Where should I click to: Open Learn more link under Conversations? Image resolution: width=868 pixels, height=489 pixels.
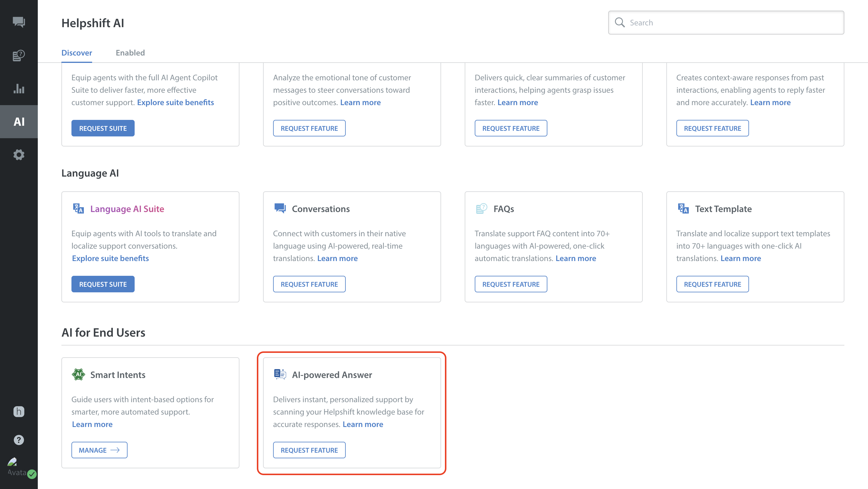point(337,258)
